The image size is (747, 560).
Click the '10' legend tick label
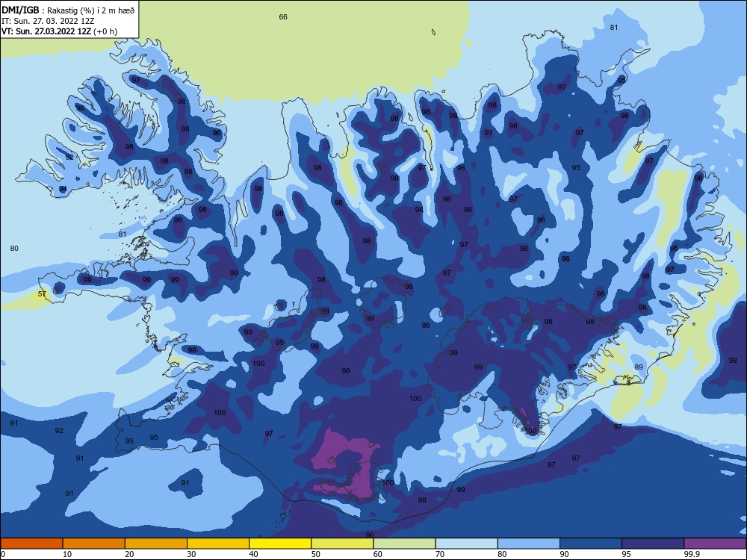click(67, 554)
